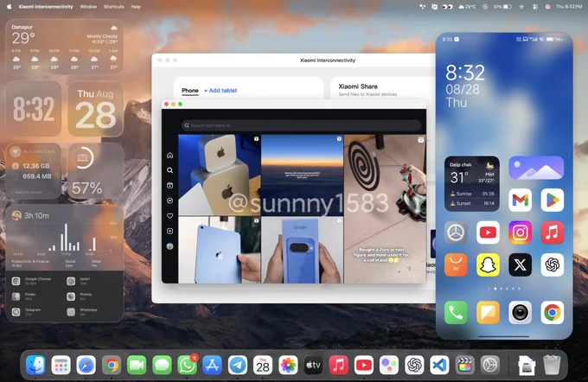Open the blue iPad post thumbnail

coord(220,250)
